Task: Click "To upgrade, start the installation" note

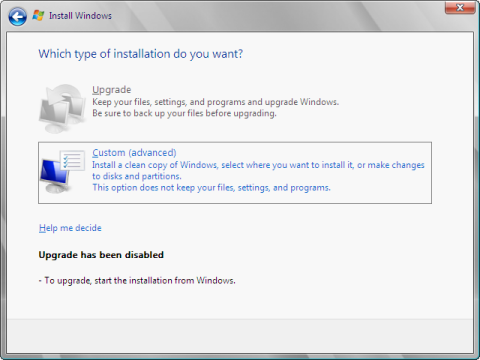Action: point(137,281)
